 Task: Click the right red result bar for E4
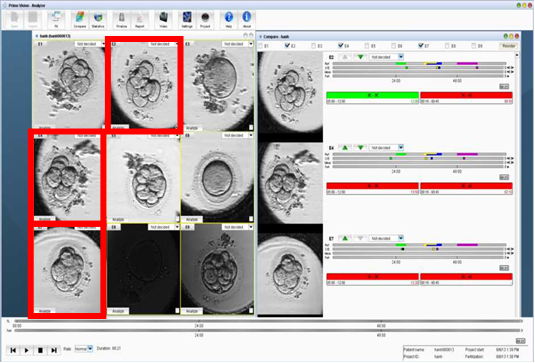(466, 186)
